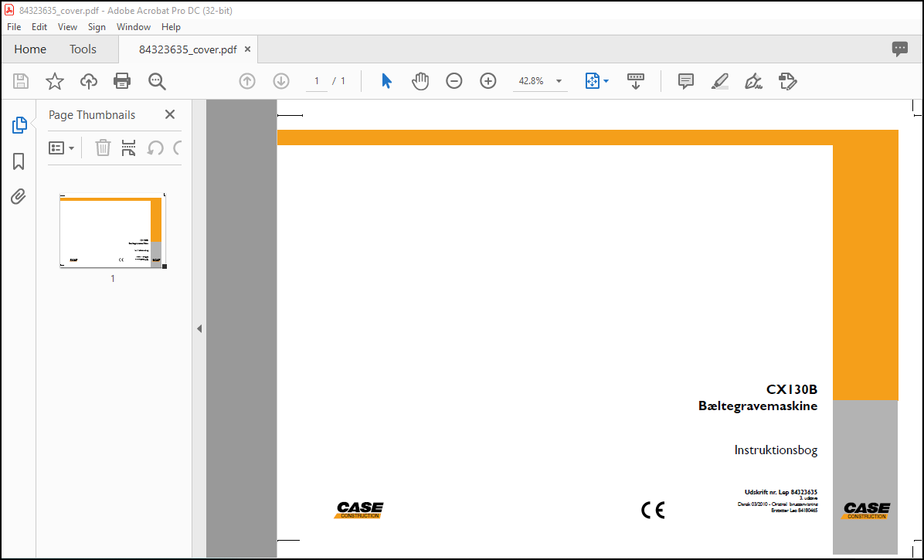Click the Instruktionsbog text
The height and width of the screenshot is (560, 924).
776,450
